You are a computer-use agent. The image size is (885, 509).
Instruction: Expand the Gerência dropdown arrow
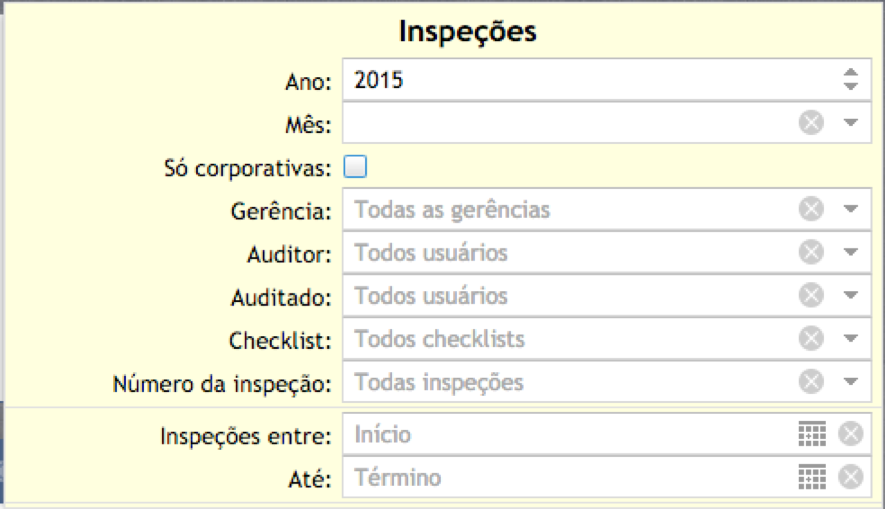coord(851,209)
